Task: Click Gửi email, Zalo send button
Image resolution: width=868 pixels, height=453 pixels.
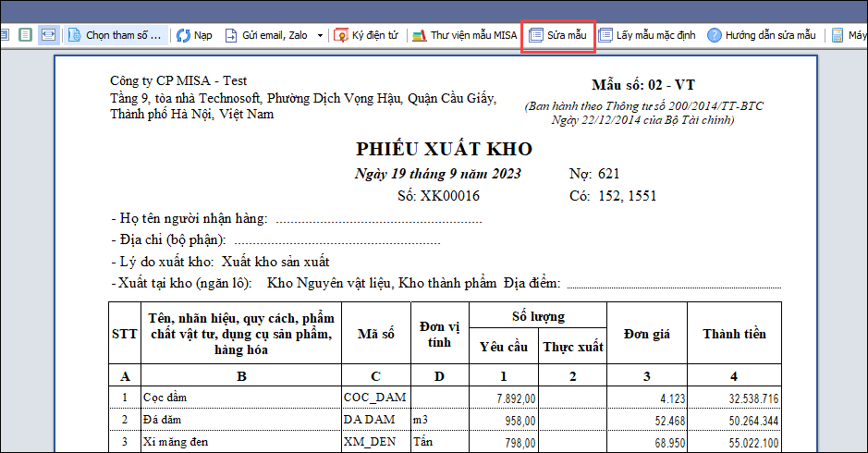Action: pos(266,35)
